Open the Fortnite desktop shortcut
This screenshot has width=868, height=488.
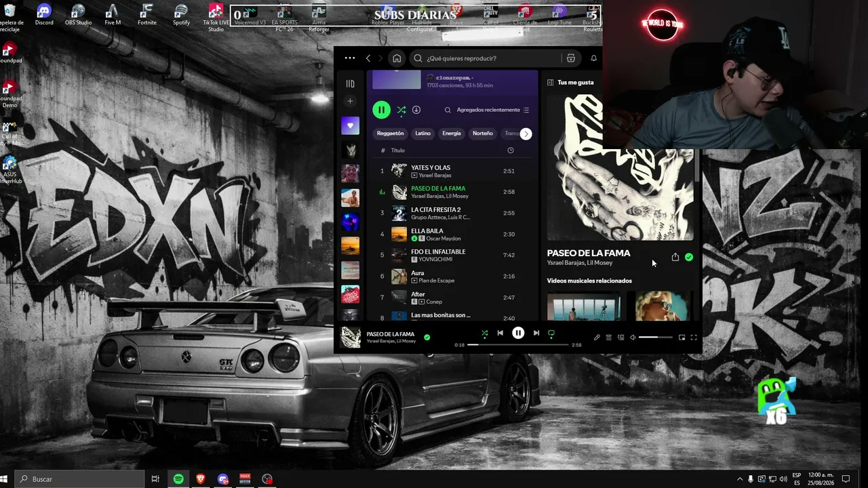[146, 14]
